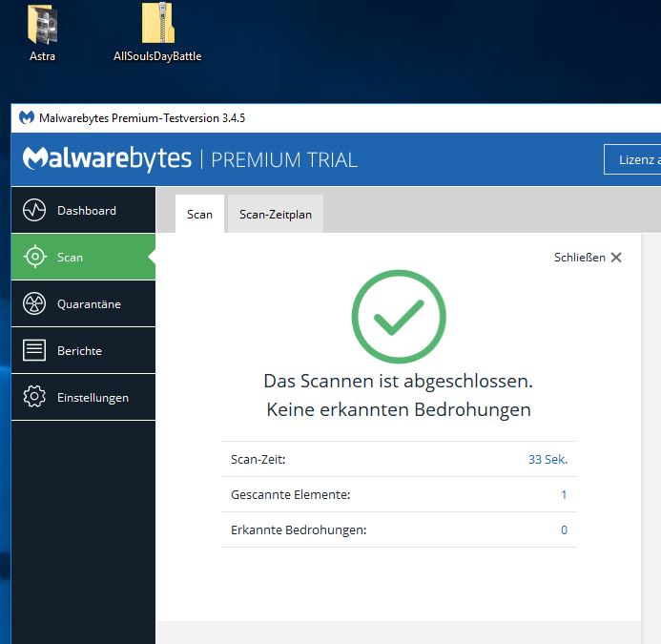Click the scan time value 33 Sek.
Screen dimensions: 661x644
(548, 459)
